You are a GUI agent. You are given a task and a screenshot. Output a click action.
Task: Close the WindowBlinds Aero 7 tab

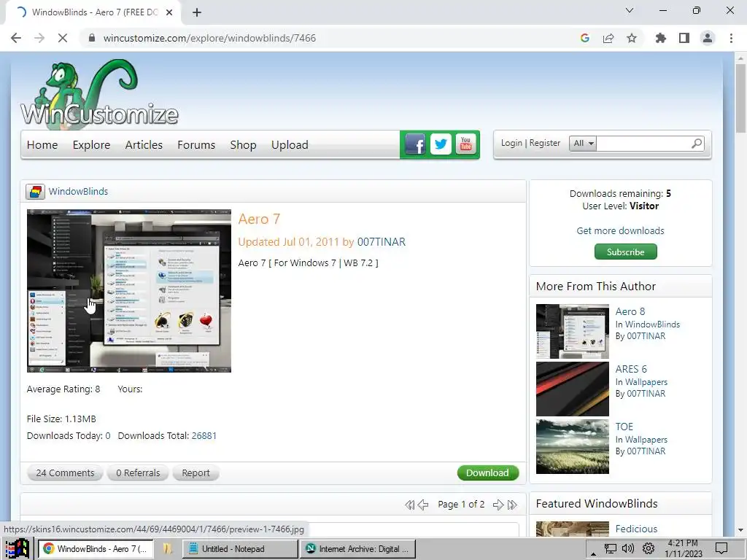click(x=169, y=12)
